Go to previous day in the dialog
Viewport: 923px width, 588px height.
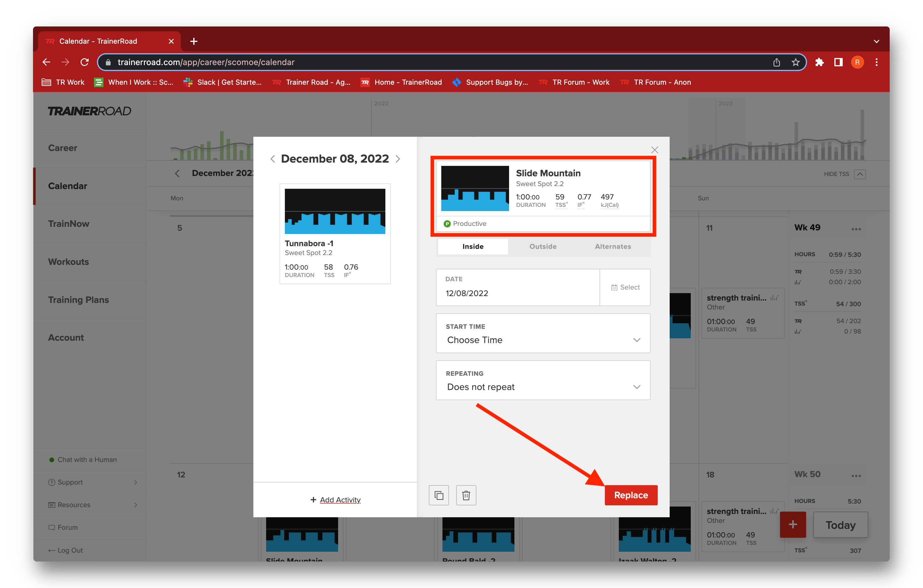pos(273,159)
